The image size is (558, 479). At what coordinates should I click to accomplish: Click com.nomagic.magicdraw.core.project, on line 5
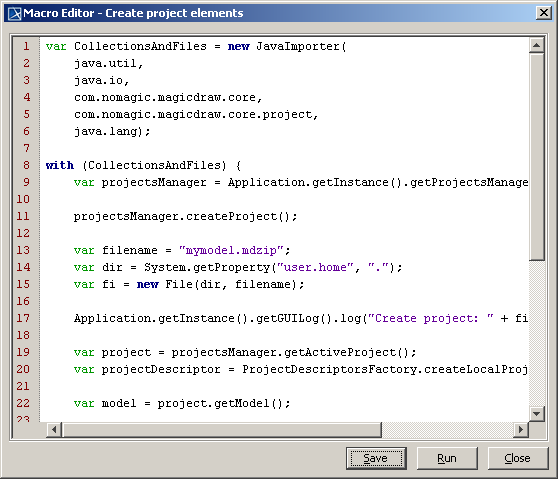coord(196,115)
